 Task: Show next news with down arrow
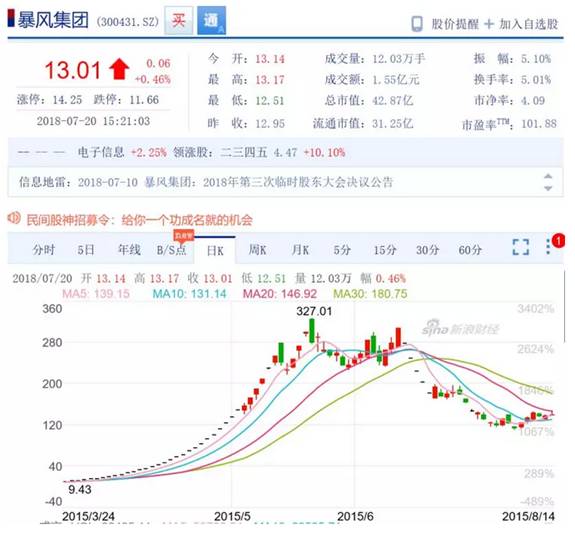coord(548,188)
